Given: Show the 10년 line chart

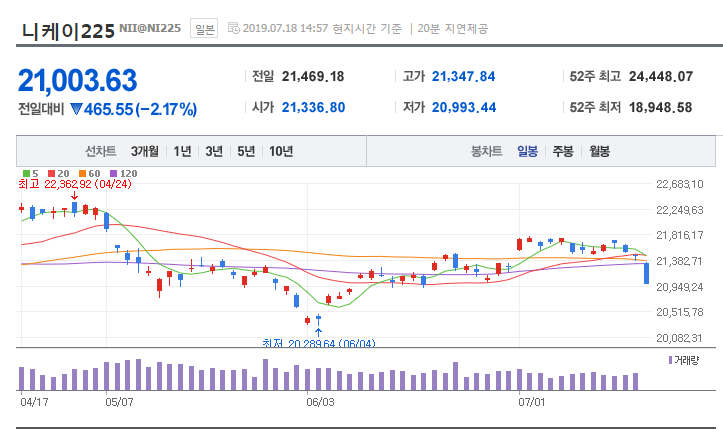Looking at the screenshot, I should point(281,151).
